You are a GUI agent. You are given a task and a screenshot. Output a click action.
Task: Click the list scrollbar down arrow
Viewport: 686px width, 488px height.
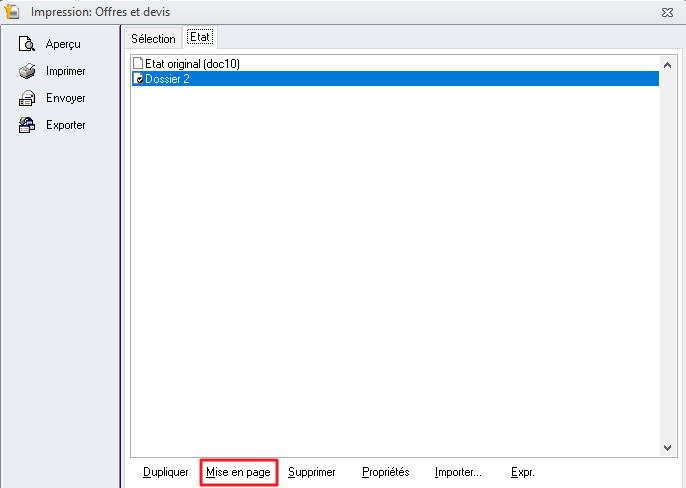(x=668, y=450)
